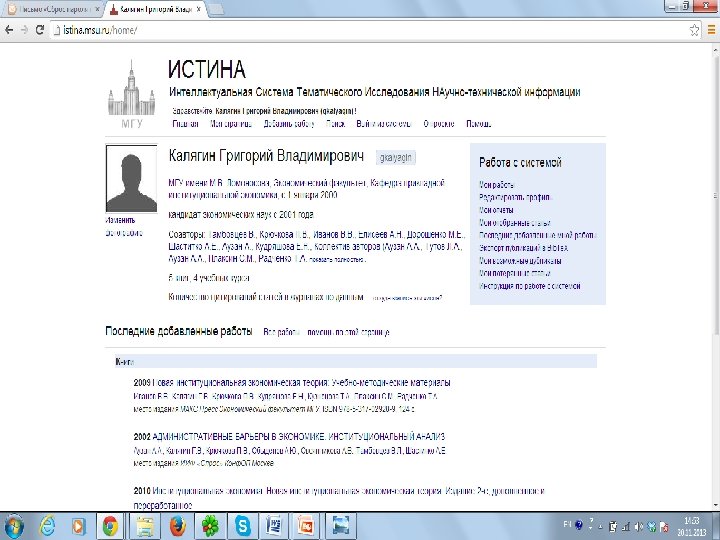
Task: Open Инструкция по работе с системой
Action: coord(530,286)
